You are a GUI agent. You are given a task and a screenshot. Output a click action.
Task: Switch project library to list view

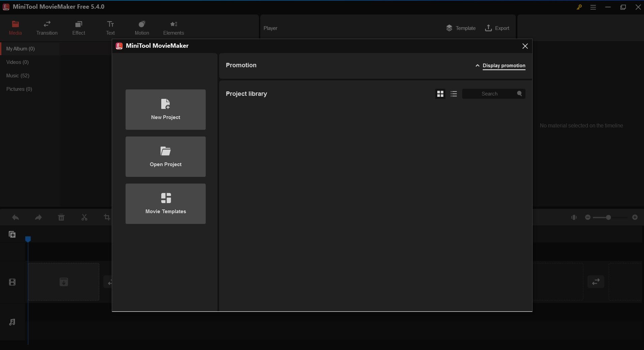pyautogui.click(x=454, y=94)
